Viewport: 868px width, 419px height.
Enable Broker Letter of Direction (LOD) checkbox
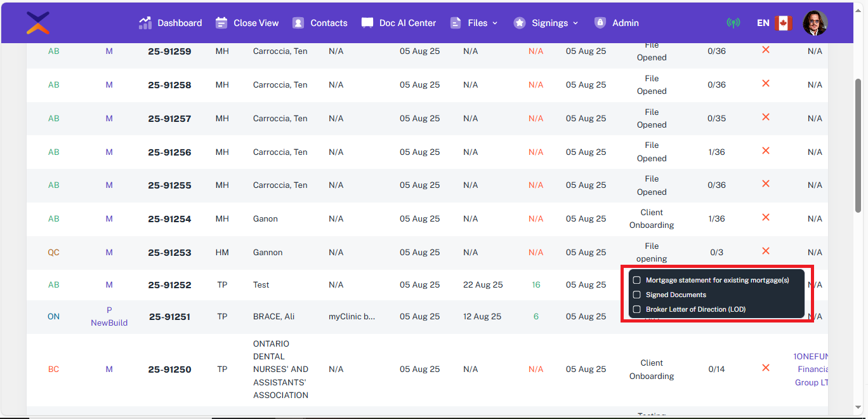[x=637, y=309]
